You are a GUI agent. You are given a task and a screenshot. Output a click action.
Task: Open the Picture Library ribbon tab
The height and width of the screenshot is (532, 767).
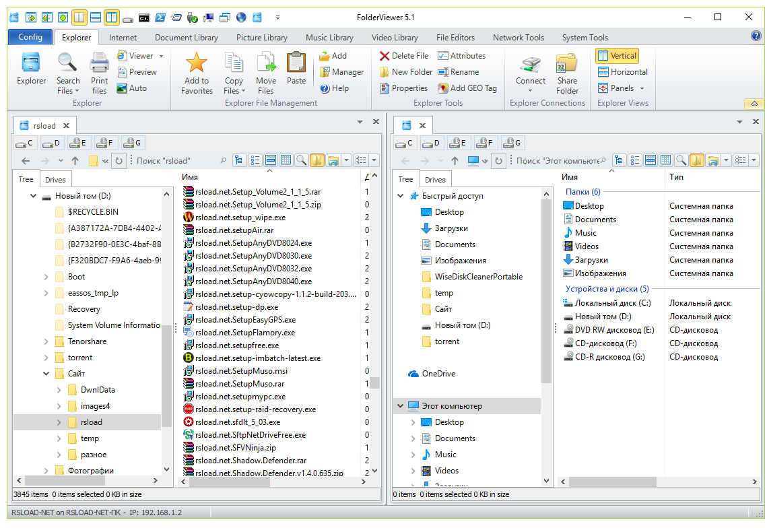pyautogui.click(x=262, y=38)
